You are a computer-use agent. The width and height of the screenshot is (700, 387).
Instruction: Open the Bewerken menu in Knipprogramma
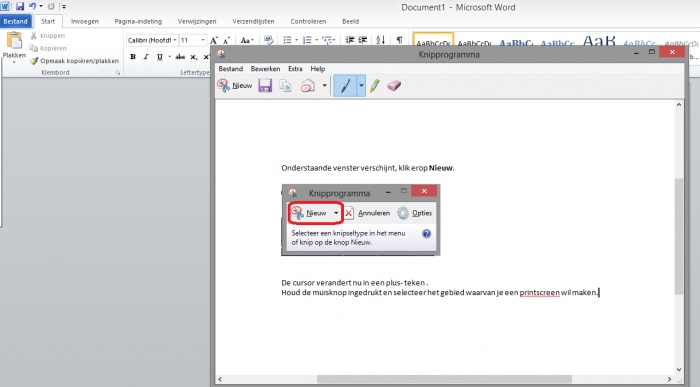click(265, 69)
